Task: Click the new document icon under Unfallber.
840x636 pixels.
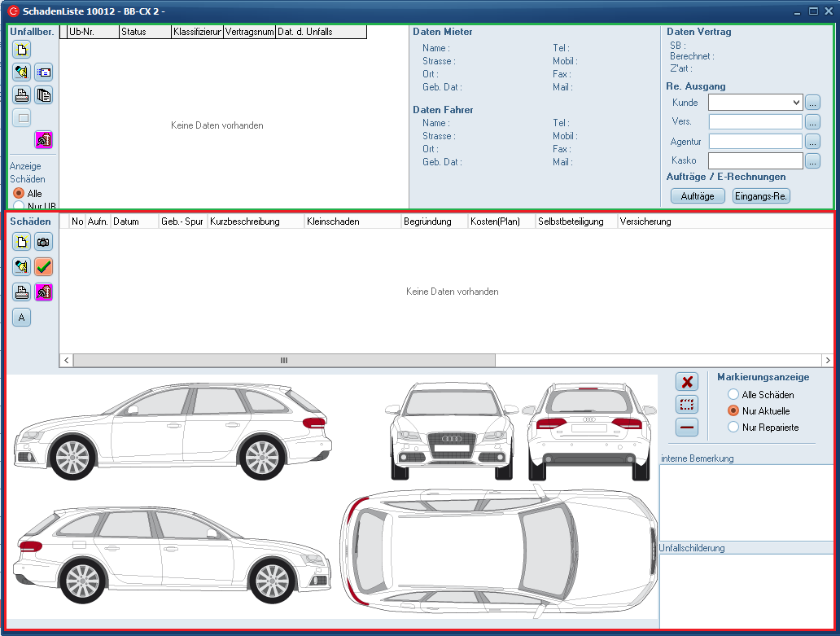Action: coord(22,49)
